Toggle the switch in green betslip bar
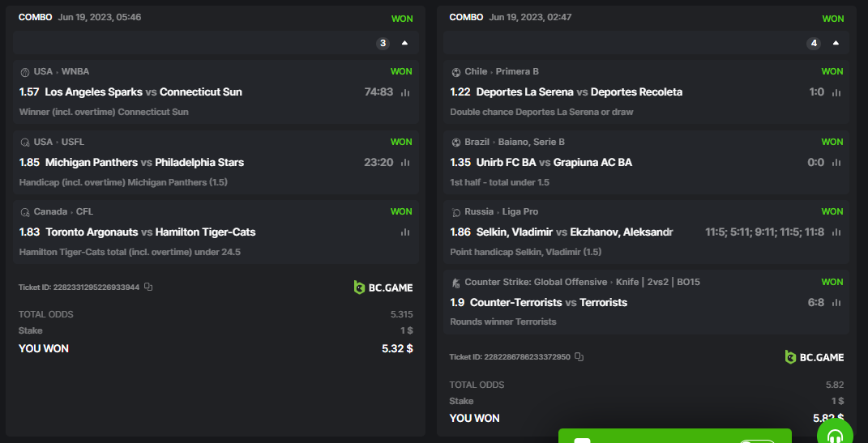 [x=758, y=441]
